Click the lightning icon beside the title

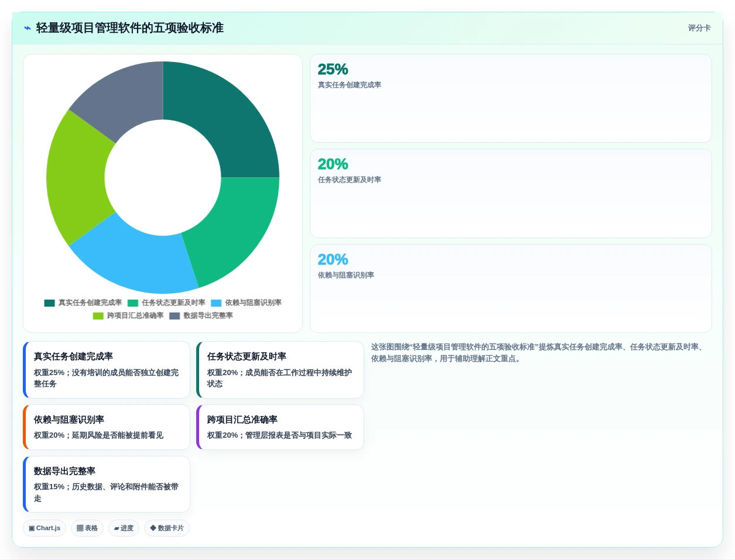pos(27,28)
